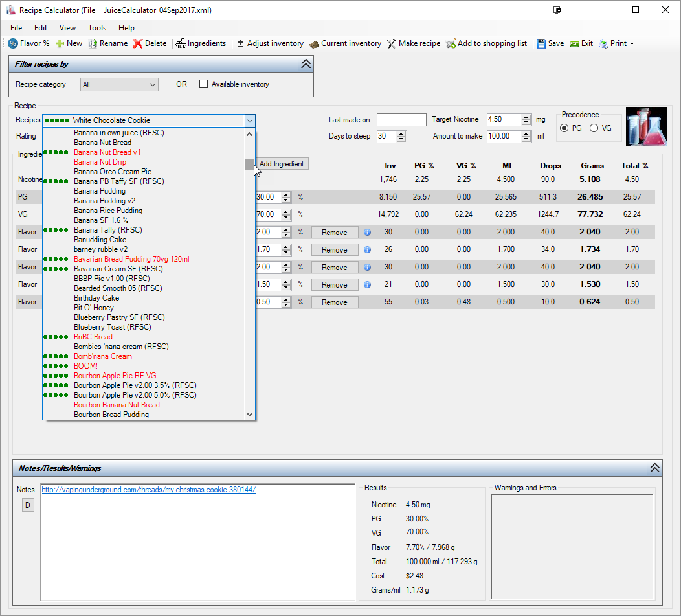The image size is (681, 616).
Task: Select Bourbon Banana Nut Bread recipe
Action: pyautogui.click(x=117, y=405)
